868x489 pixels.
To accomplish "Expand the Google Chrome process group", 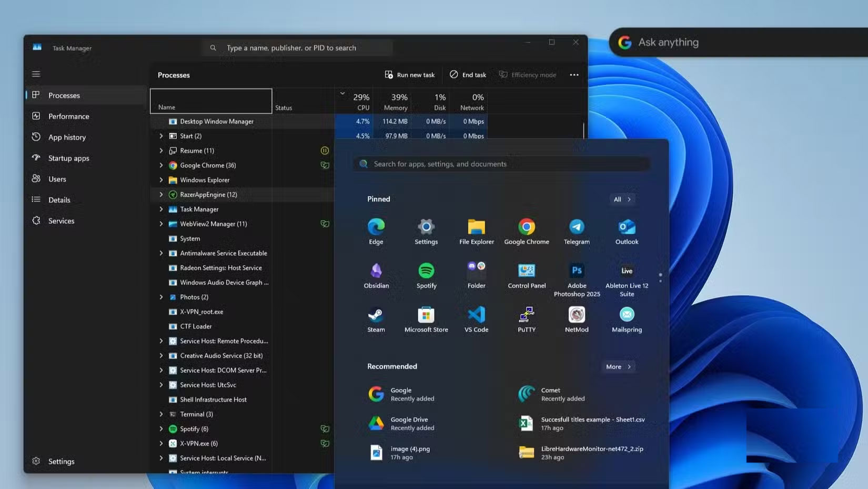I will tap(161, 165).
